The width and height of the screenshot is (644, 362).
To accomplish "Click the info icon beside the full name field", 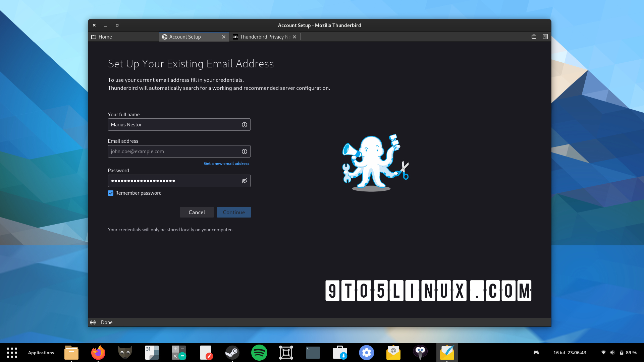I will click(244, 124).
